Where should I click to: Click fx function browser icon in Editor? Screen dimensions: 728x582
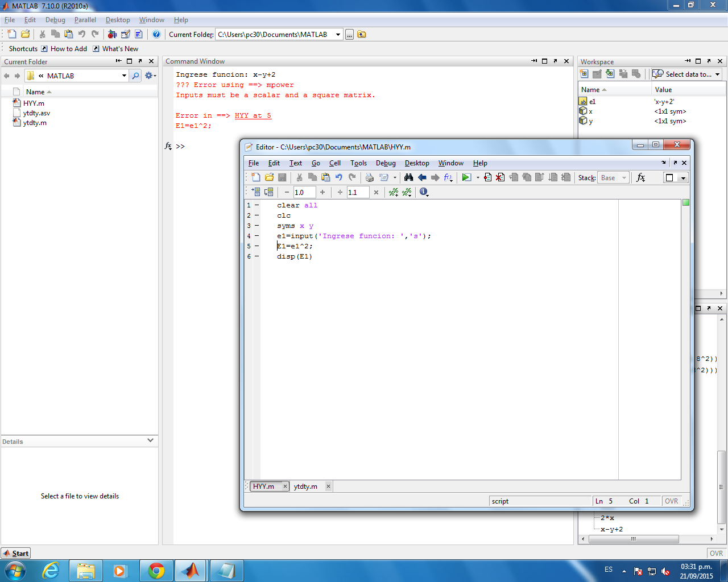point(641,177)
